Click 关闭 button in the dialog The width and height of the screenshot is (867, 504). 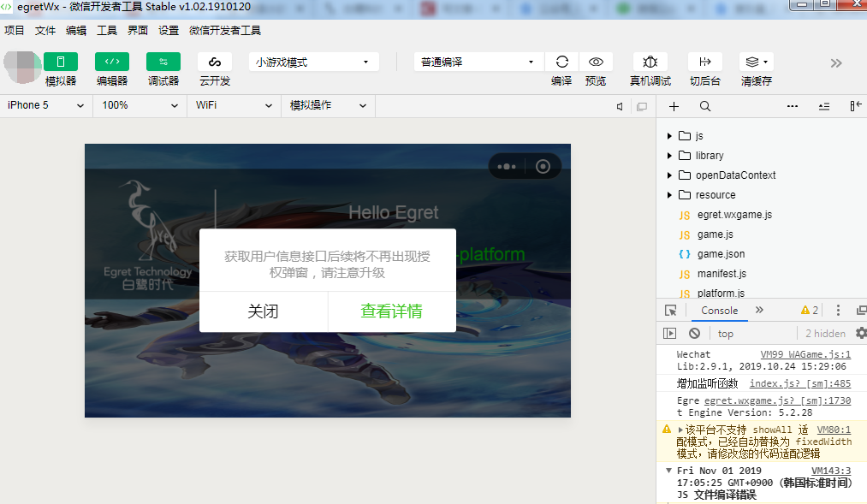point(264,311)
